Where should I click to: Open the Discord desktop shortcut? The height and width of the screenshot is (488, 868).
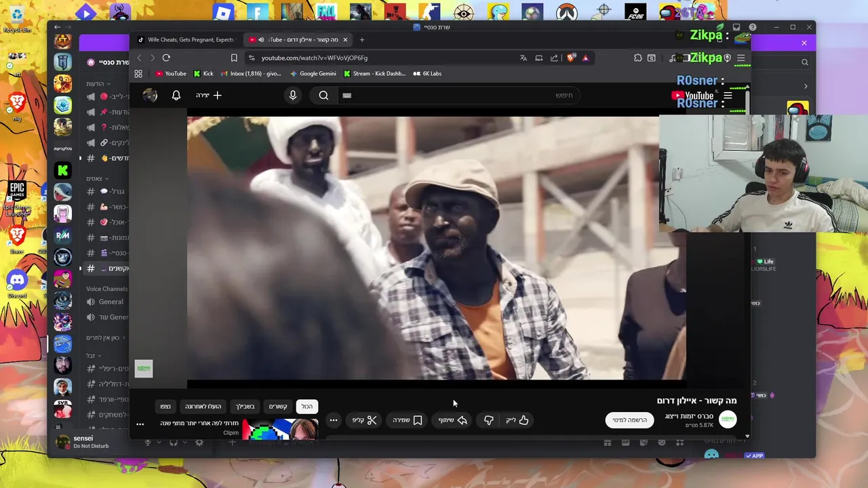click(17, 283)
